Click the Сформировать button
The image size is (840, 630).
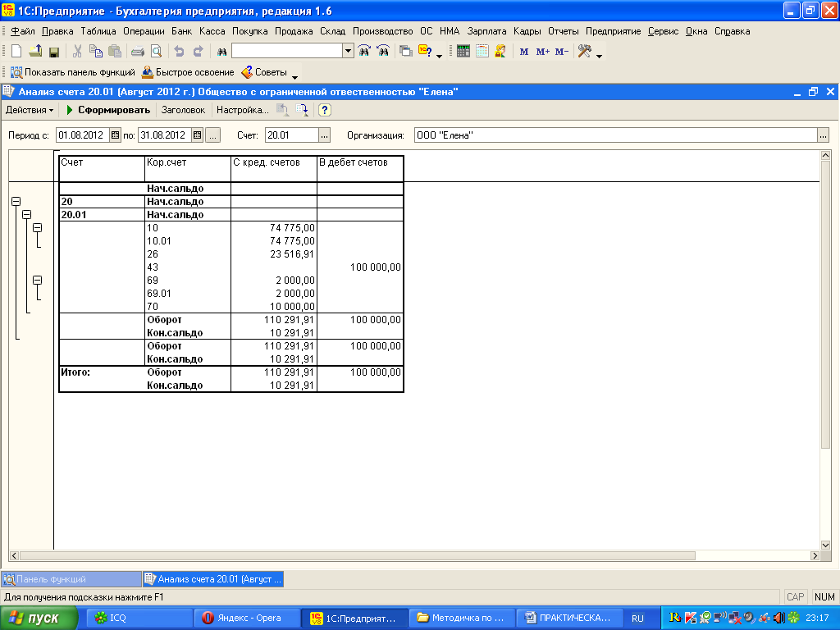(x=109, y=110)
